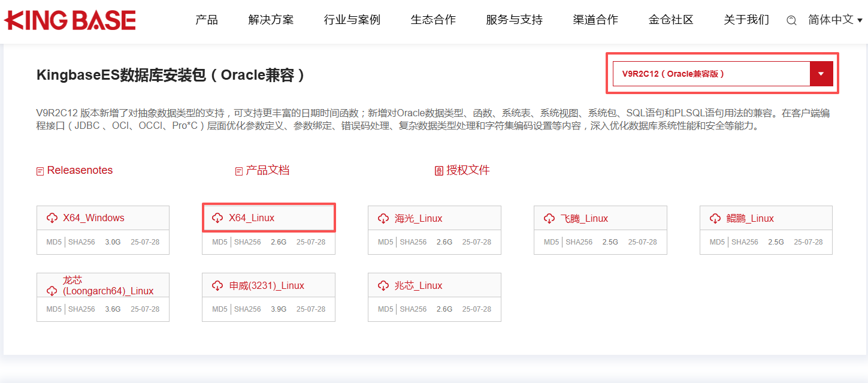
Task: Open the 产品 menu
Action: tap(207, 20)
